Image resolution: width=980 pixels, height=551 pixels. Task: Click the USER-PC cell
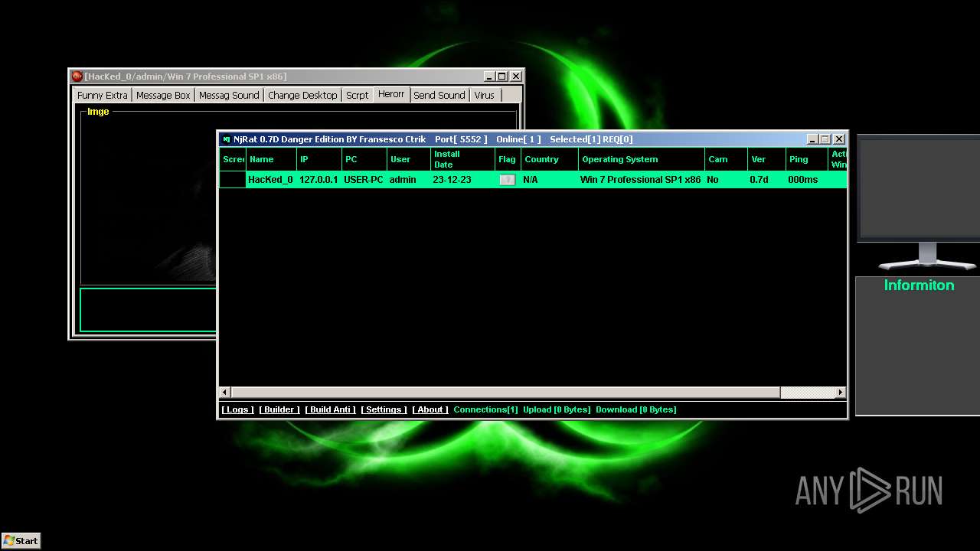pyautogui.click(x=364, y=180)
